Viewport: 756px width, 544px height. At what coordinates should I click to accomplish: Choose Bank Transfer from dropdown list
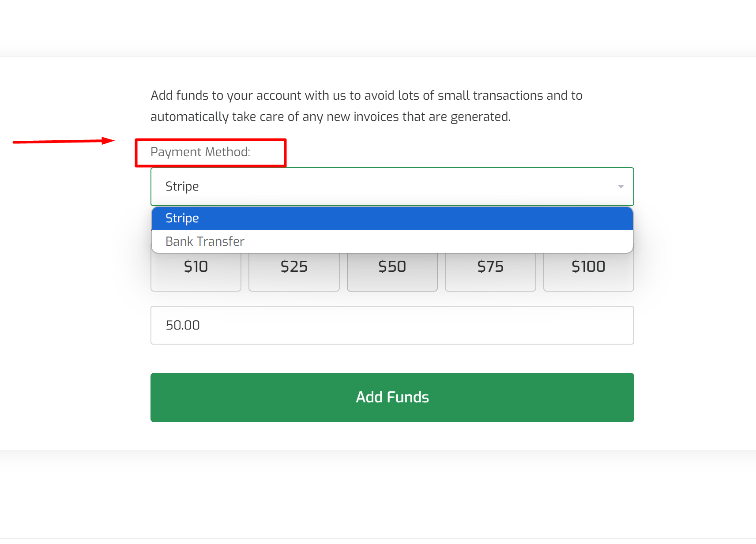pos(392,241)
